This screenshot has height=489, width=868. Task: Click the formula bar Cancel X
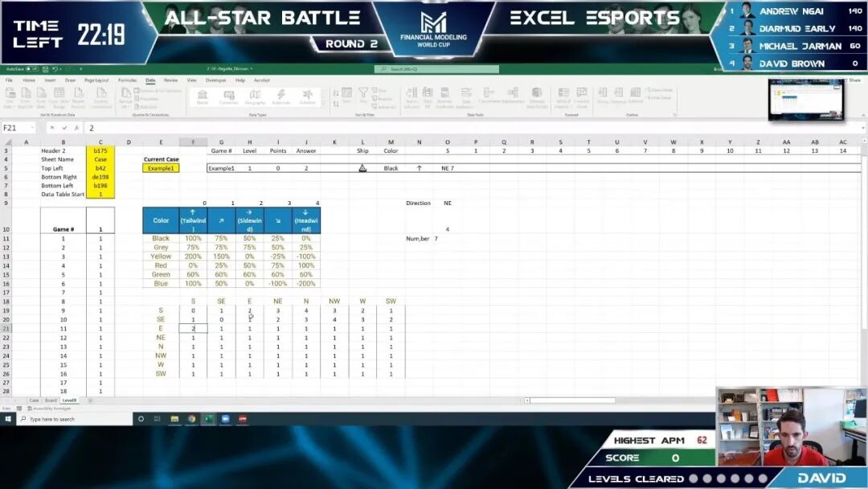[52, 128]
